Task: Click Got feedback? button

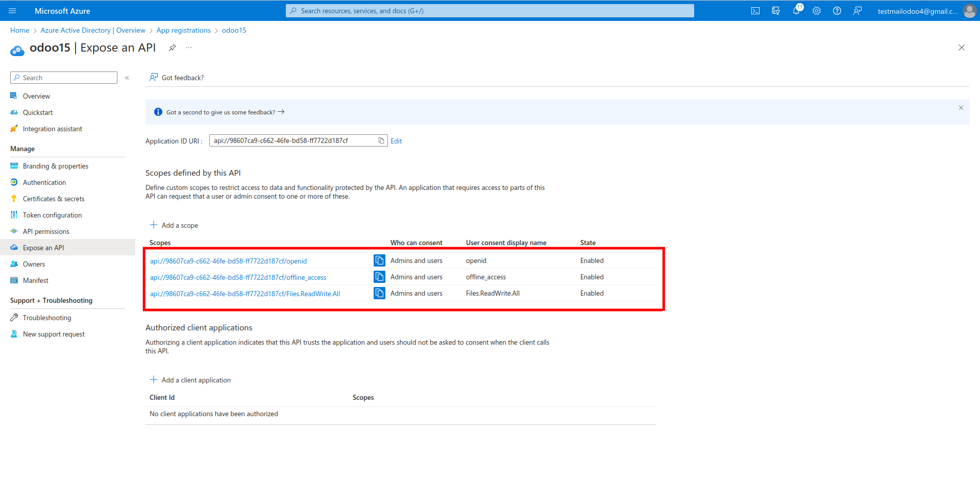Action: tap(177, 78)
